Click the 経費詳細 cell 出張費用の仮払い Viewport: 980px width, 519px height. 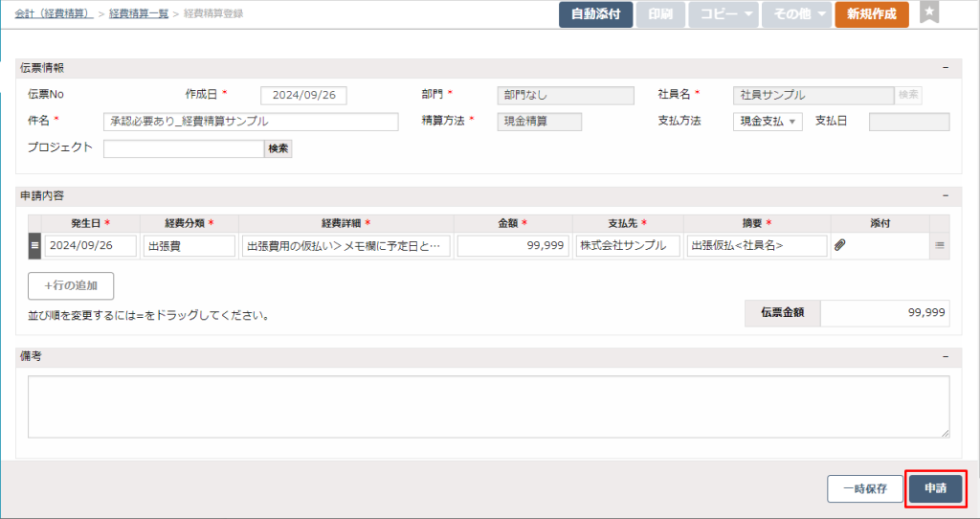[346, 246]
